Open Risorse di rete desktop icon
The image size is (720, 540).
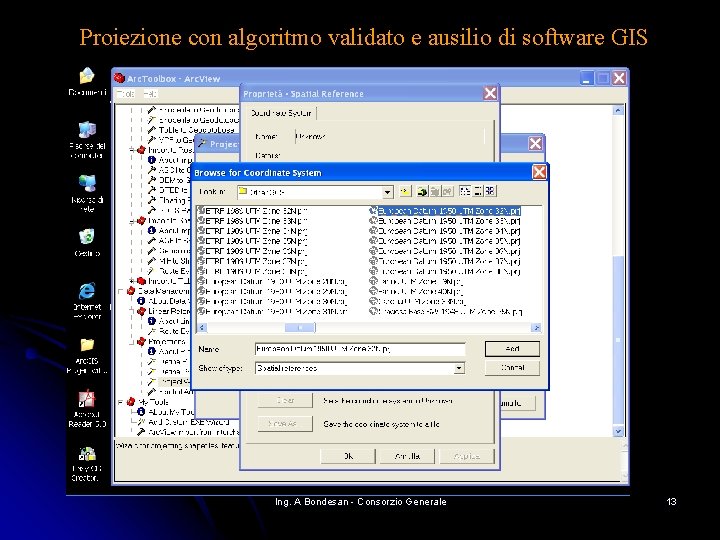click(x=87, y=193)
